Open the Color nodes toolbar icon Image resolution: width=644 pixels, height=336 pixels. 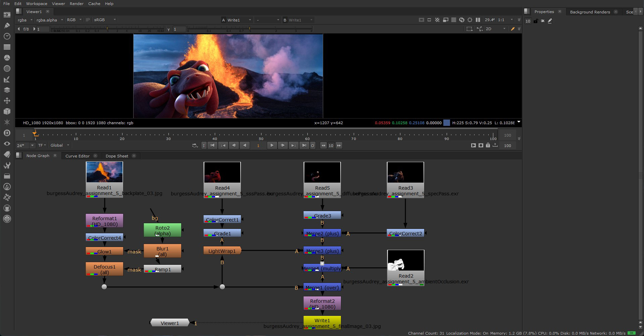7,58
